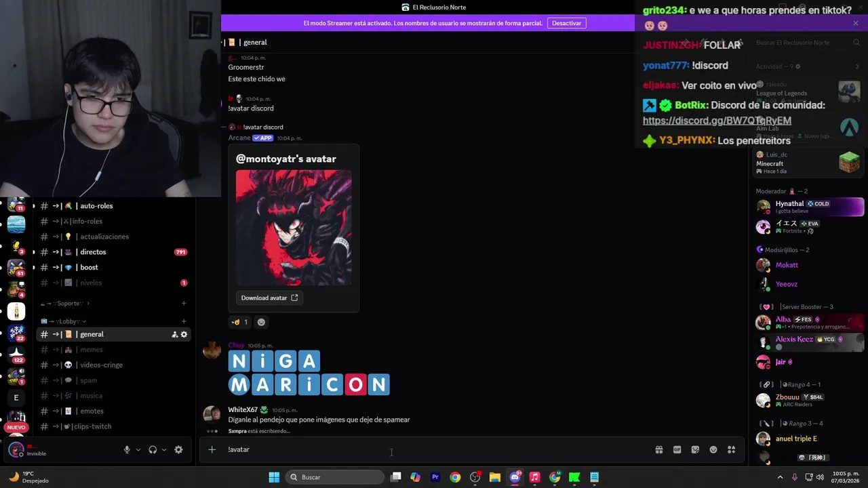Screen dimensions: 868x488
Task: Open the info-roles channel
Action: coord(113,221)
